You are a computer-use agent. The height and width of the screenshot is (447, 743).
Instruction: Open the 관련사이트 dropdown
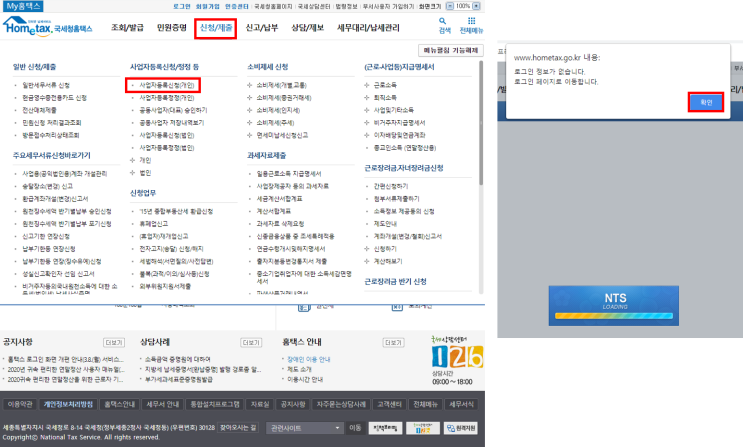[304, 428]
